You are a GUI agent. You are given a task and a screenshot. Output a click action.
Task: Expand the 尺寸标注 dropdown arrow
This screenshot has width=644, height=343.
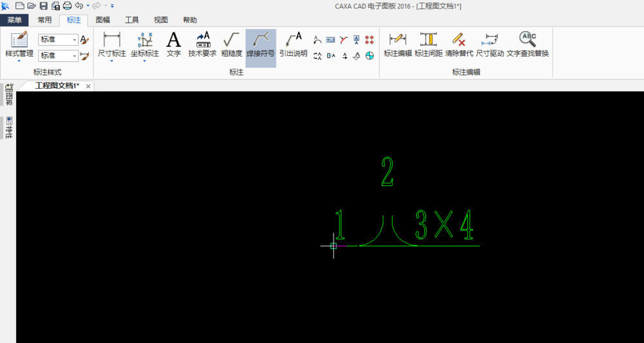(x=111, y=61)
